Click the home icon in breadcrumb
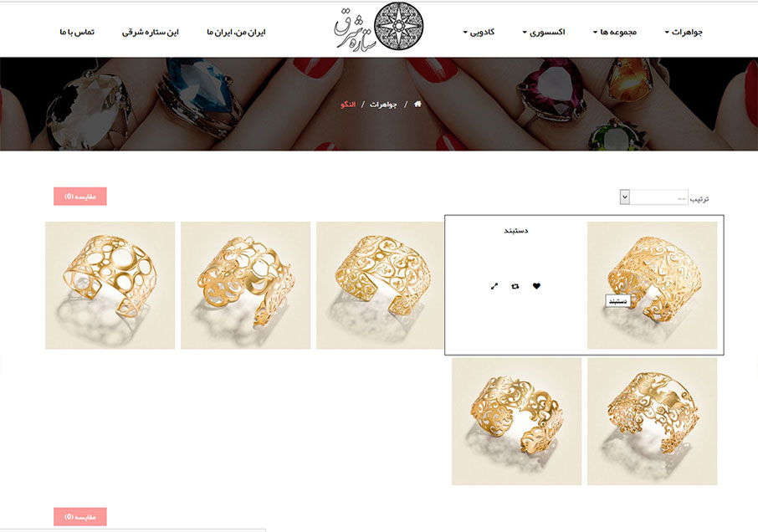758x532 pixels. pyautogui.click(x=417, y=104)
